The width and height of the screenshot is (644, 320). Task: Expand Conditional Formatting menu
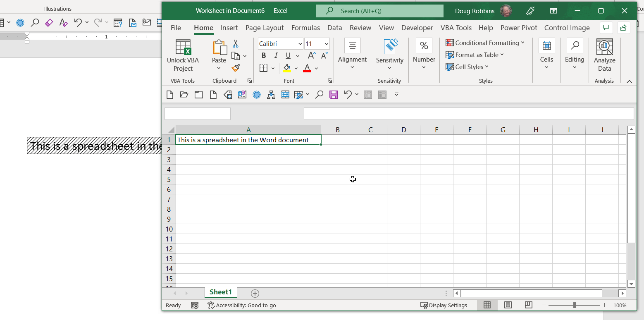485,43
